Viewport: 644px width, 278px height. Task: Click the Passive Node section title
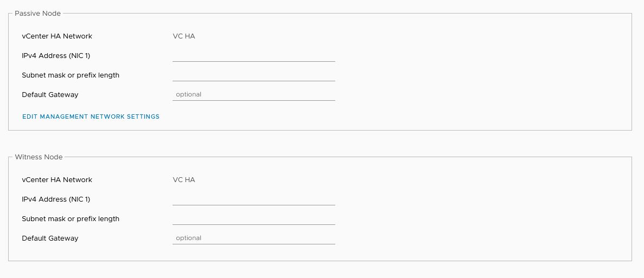click(38, 14)
